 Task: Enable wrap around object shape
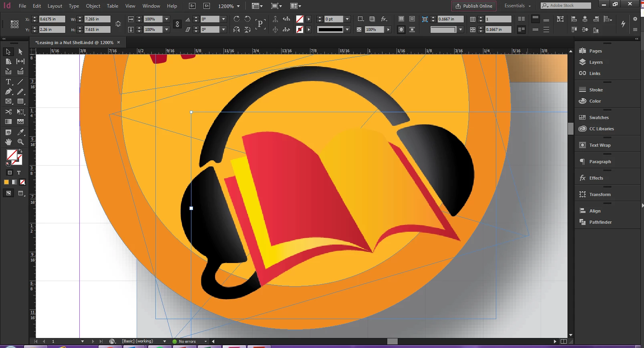click(401, 30)
